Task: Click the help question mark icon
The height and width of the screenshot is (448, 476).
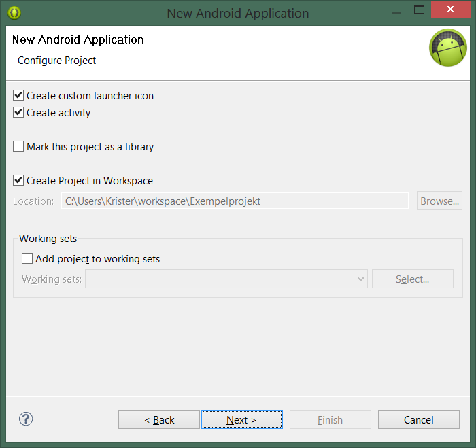Action: pos(26,419)
